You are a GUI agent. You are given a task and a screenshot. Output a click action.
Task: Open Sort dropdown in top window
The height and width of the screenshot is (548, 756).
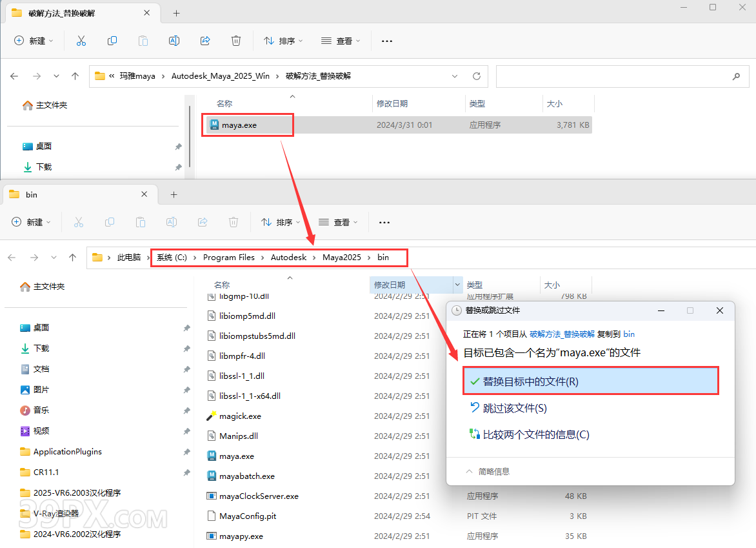click(283, 41)
